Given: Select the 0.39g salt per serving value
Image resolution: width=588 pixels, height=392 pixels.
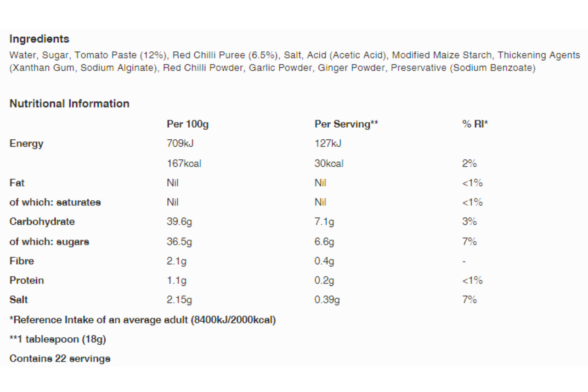Looking at the screenshot, I should (327, 300).
